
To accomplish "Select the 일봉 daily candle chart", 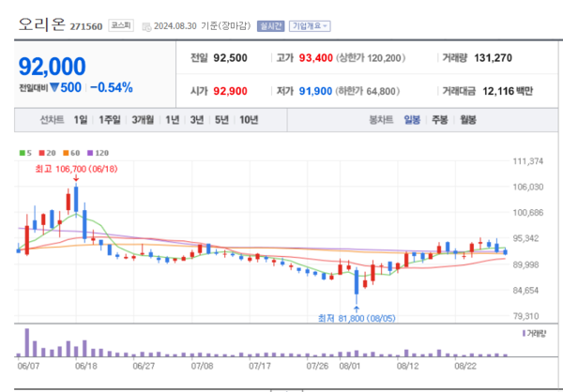I will point(412,120).
